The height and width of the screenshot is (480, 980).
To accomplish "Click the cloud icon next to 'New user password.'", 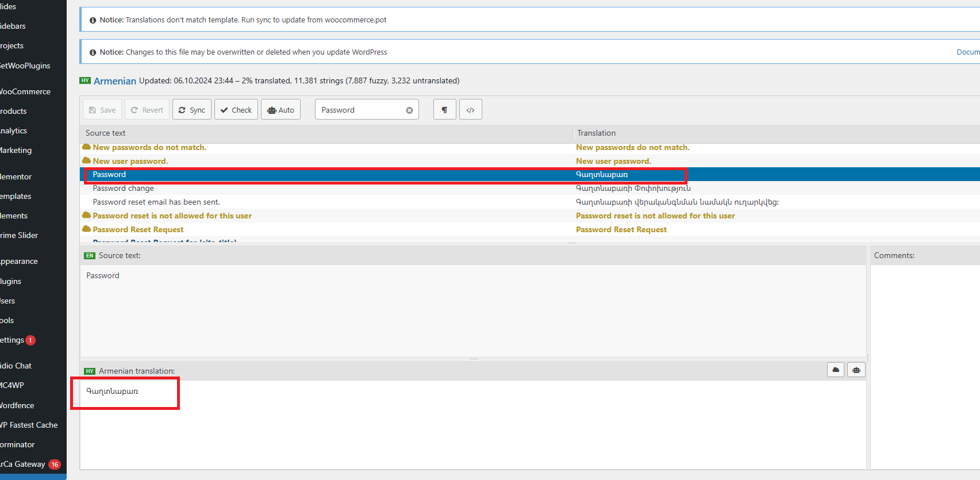I will [87, 160].
